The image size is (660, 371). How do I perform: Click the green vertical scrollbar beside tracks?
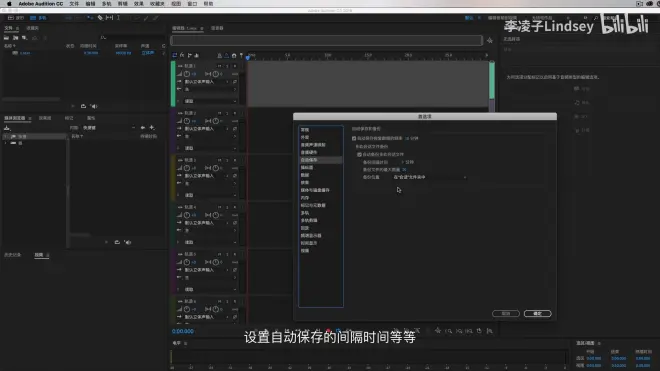[492, 81]
